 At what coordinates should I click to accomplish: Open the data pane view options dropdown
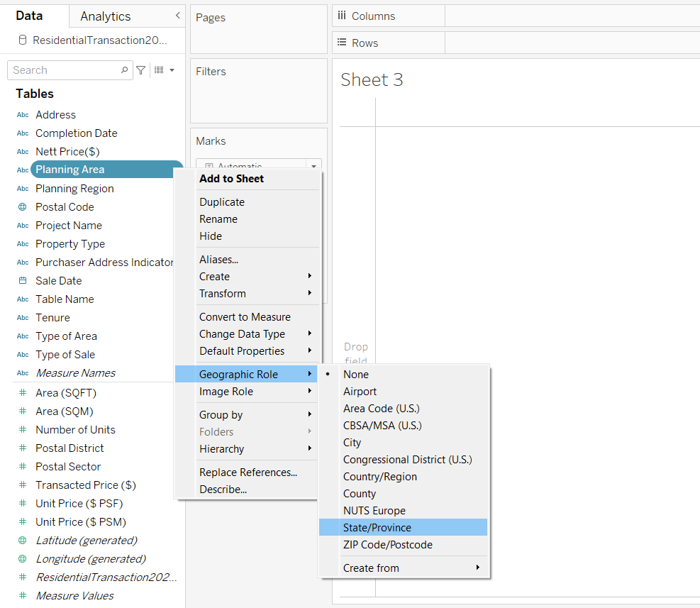[164, 70]
